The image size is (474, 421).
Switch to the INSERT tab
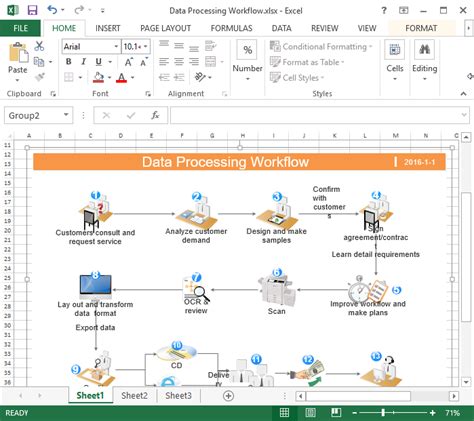click(108, 28)
